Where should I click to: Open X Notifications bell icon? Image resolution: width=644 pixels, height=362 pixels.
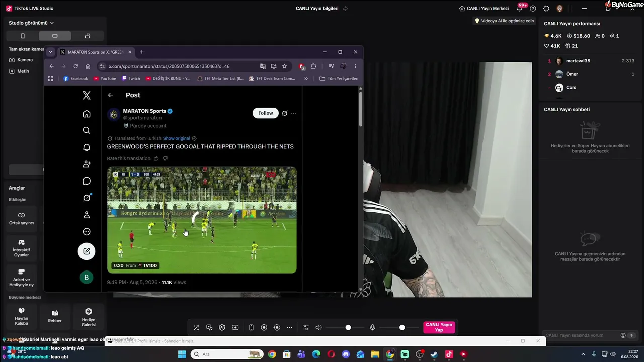coord(87,147)
